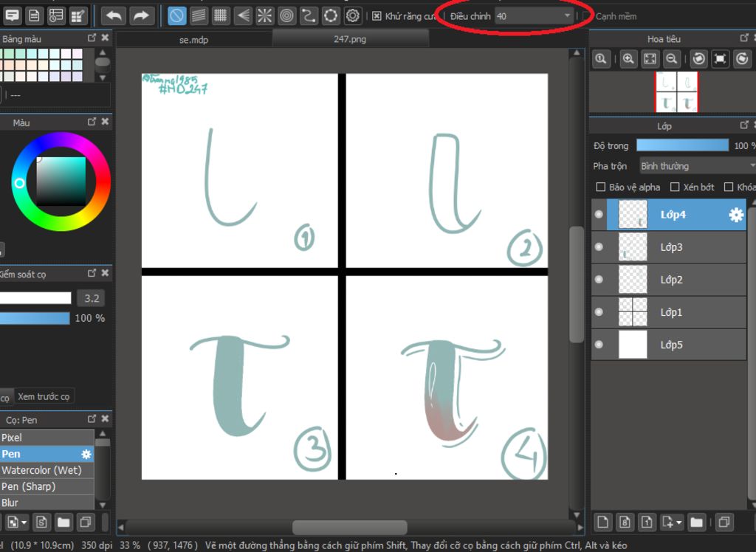Add 8-bit layer button
Image resolution: width=756 pixels, height=552 pixels.
click(625, 522)
